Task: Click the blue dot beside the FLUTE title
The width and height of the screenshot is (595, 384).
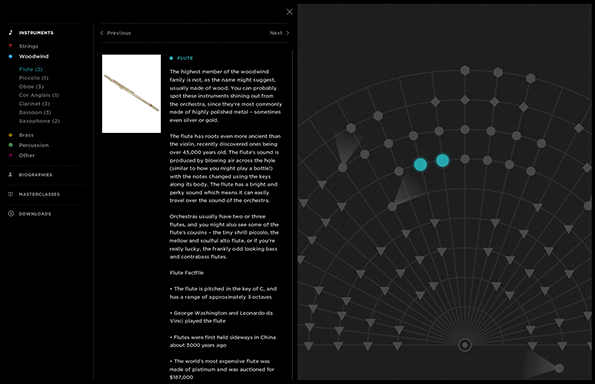Action: pyautogui.click(x=171, y=58)
